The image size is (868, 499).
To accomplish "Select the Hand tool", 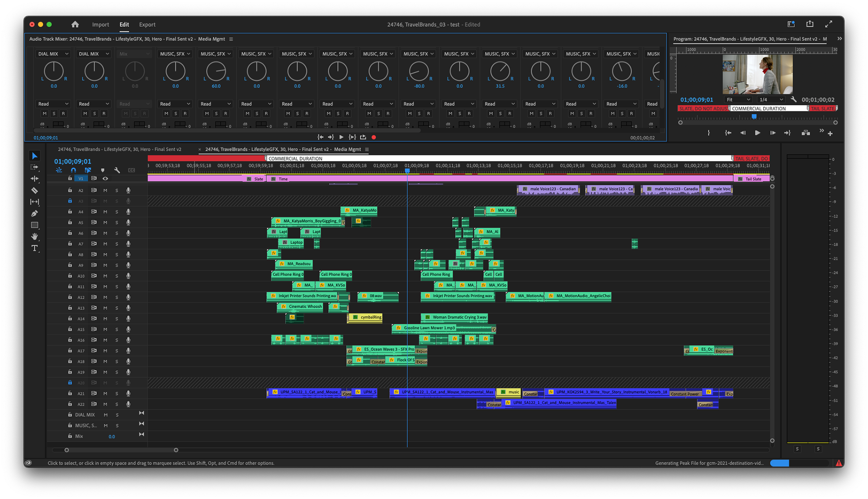I will tap(34, 236).
